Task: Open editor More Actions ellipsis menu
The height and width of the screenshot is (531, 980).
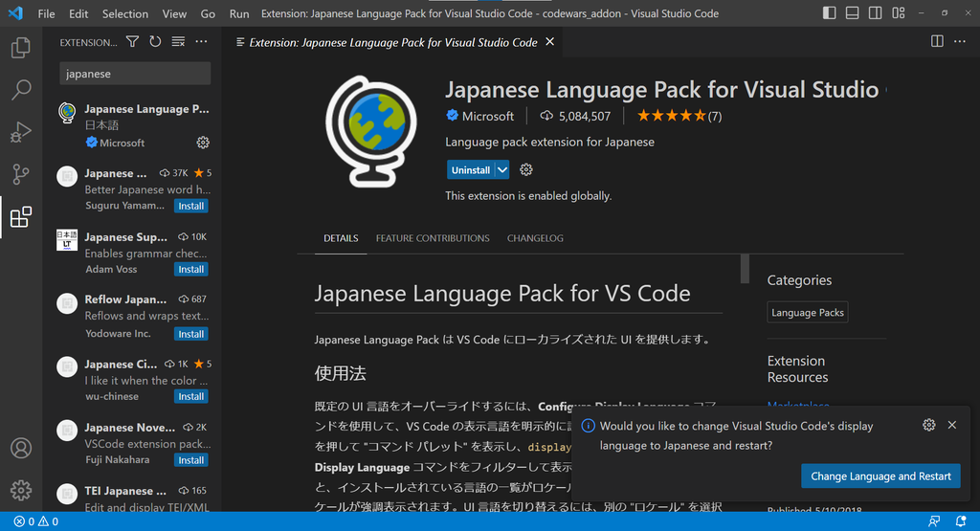Action: tap(960, 42)
